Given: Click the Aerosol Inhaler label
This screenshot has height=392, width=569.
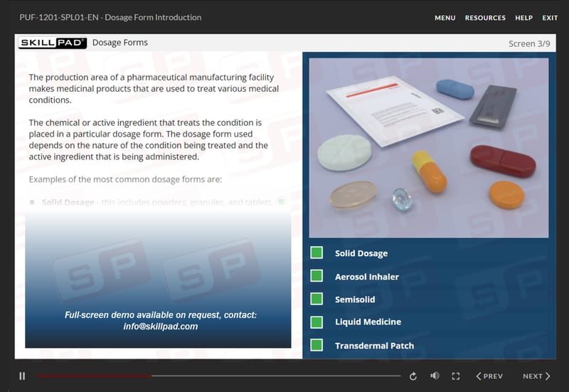Looking at the screenshot, I should [367, 277].
